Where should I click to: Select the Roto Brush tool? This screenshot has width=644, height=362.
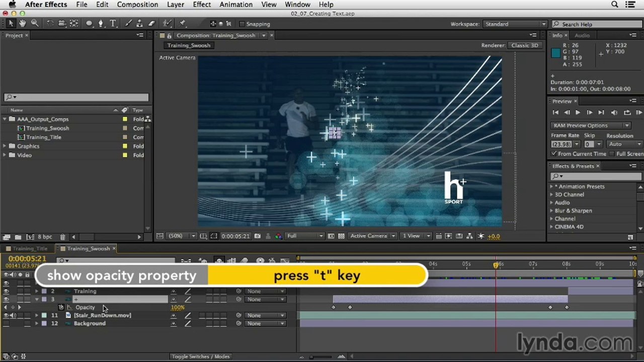(168, 23)
